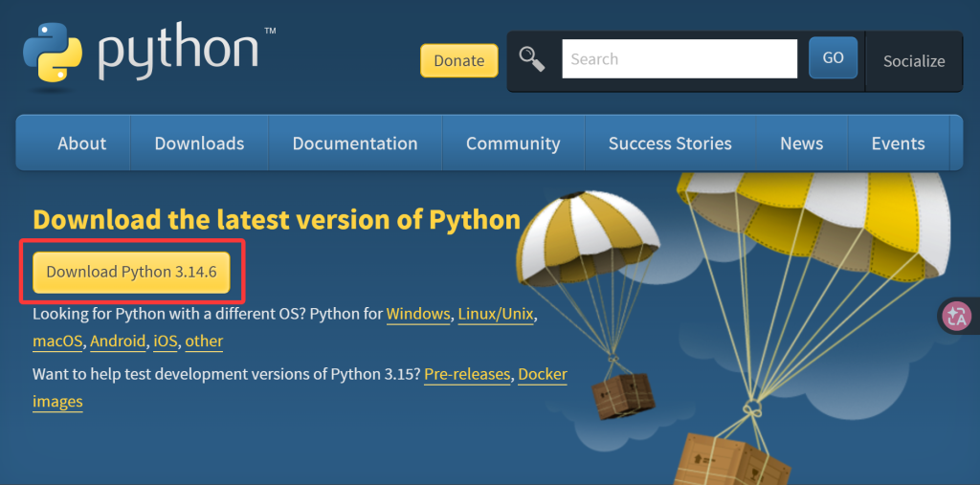This screenshot has width=980, height=485.
Task: Open the translate floating icon
Action: click(956, 316)
